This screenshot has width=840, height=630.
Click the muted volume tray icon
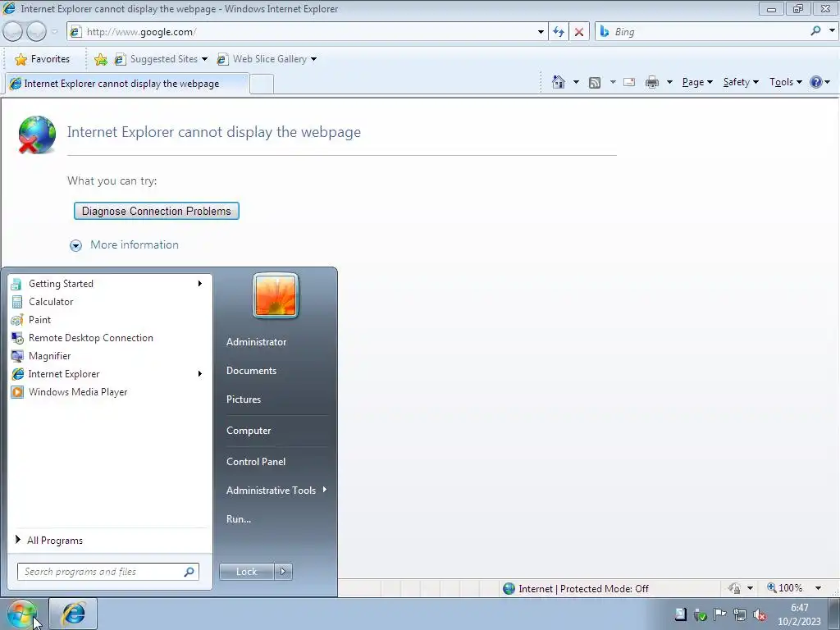coord(760,614)
